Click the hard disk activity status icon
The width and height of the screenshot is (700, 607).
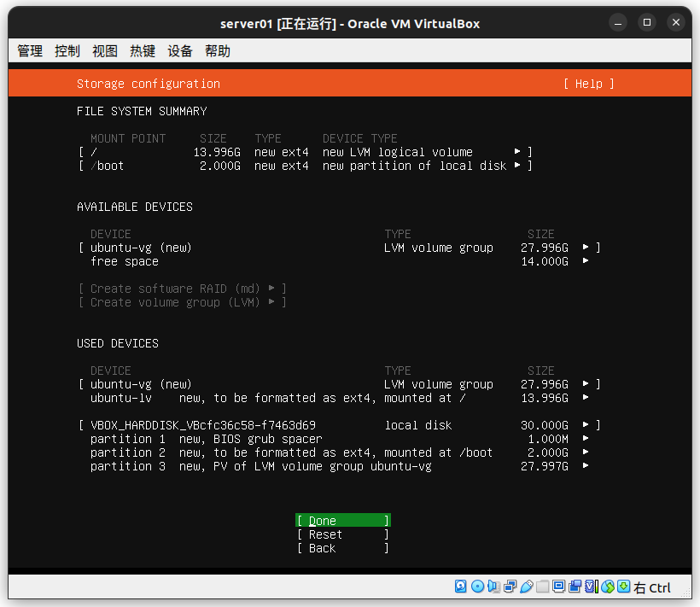click(461, 587)
